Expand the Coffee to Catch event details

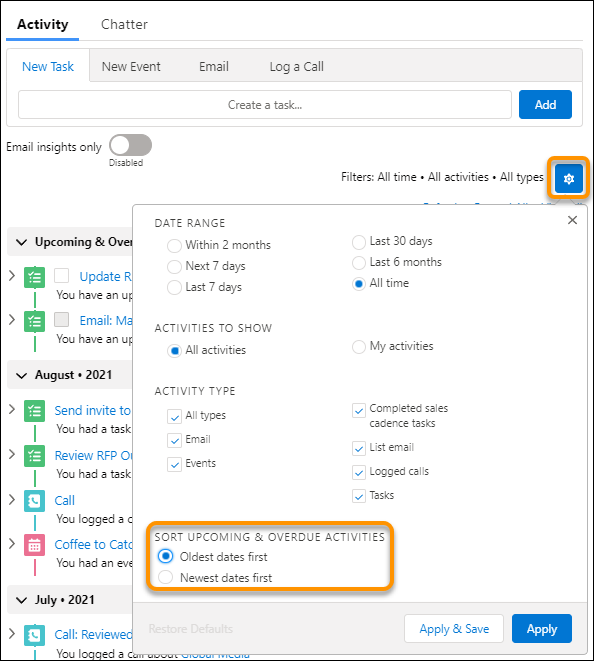click(12, 543)
